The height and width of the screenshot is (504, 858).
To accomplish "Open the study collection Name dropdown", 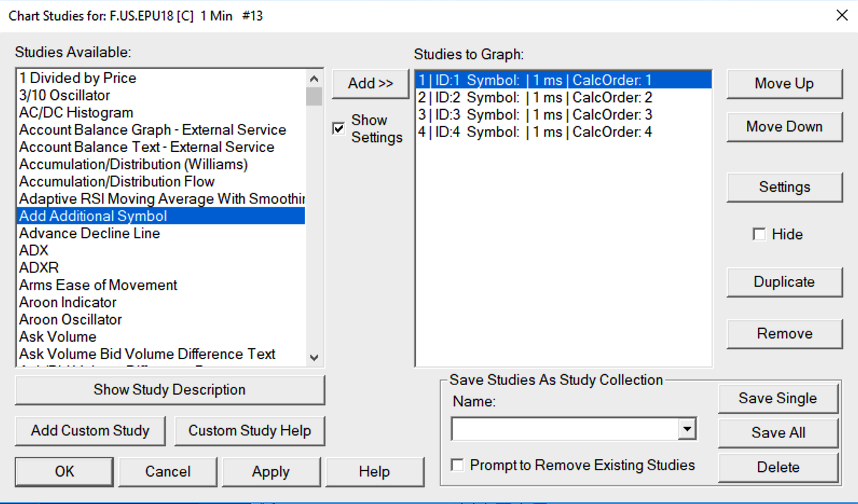I will (686, 429).
